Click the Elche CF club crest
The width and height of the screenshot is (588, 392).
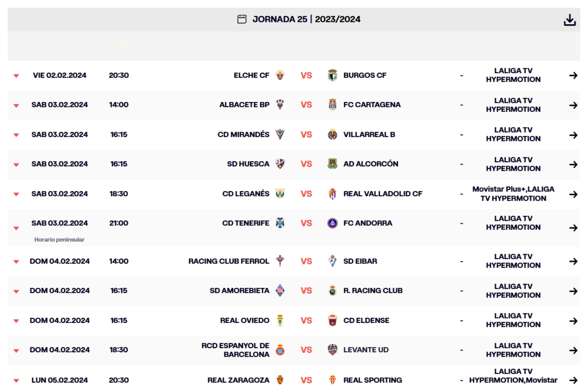[280, 75]
